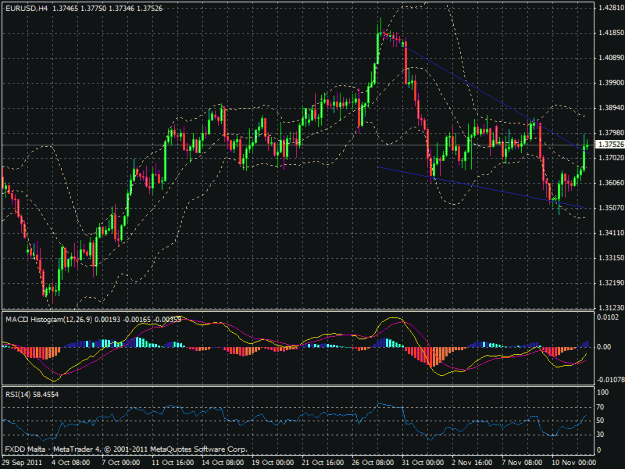Click the 1.40890 price scale value

click(611, 58)
